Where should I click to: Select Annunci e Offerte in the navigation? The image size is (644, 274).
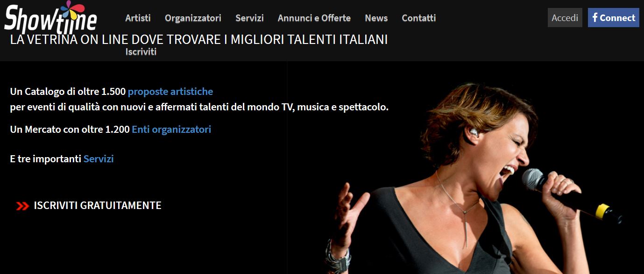(314, 18)
